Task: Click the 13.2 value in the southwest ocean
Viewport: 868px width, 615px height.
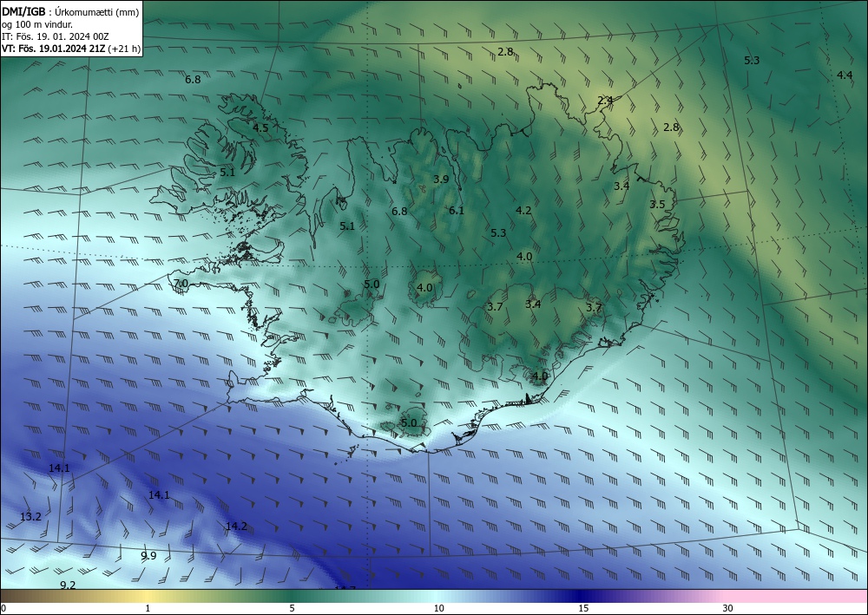Action: (x=30, y=517)
